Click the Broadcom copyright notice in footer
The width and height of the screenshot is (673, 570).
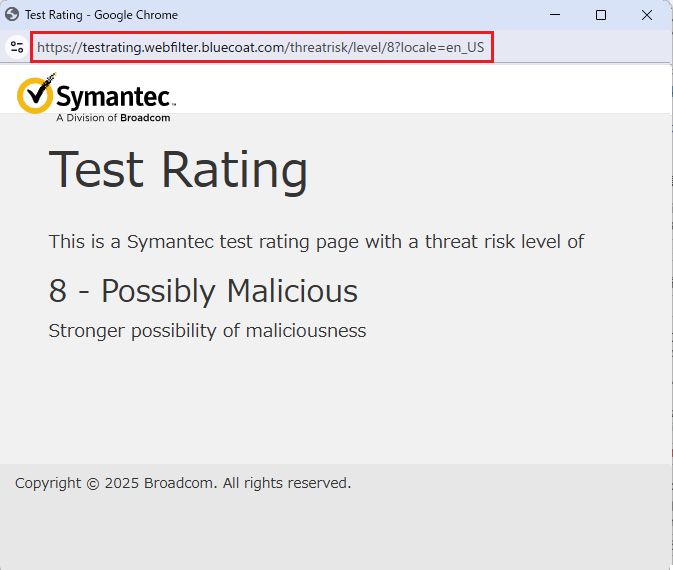(183, 484)
